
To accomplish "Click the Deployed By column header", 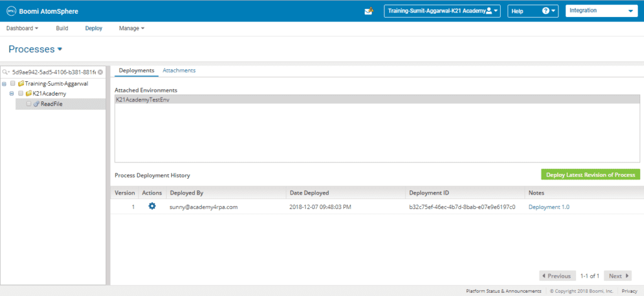I will (226, 193).
